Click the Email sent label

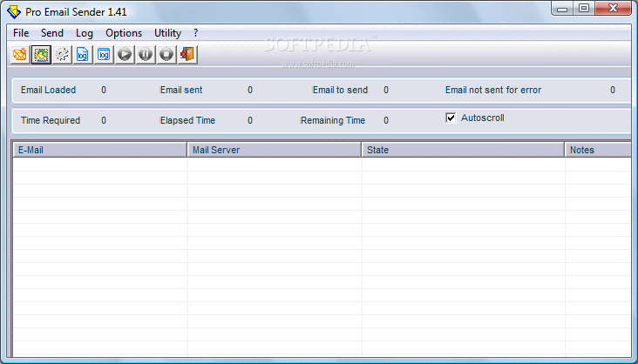click(181, 90)
